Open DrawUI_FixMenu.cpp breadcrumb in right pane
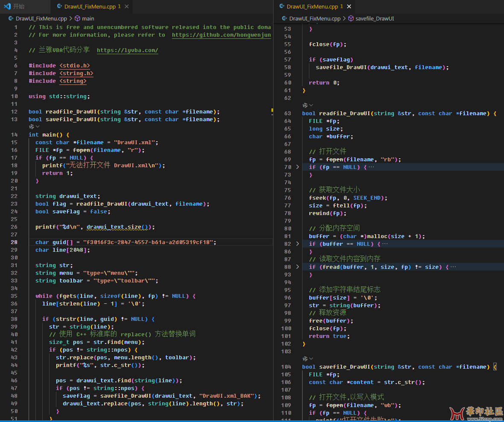The image size is (504, 422). click(x=315, y=19)
